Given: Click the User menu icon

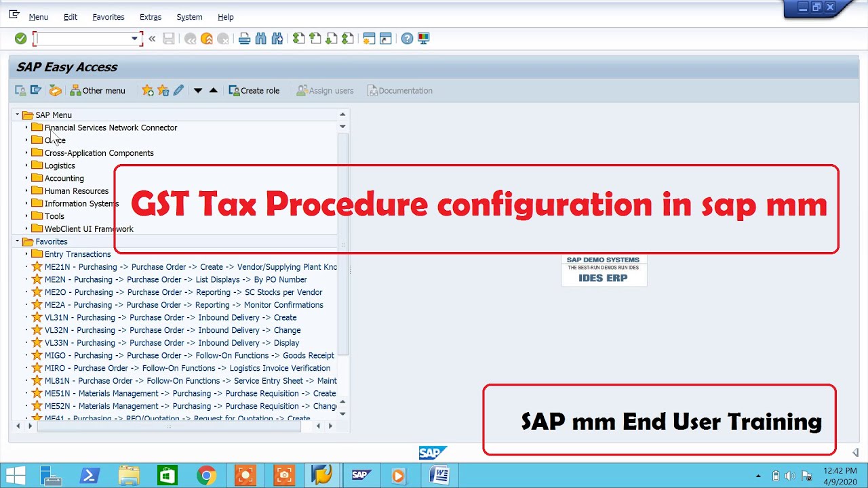Looking at the screenshot, I should [x=20, y=90].
